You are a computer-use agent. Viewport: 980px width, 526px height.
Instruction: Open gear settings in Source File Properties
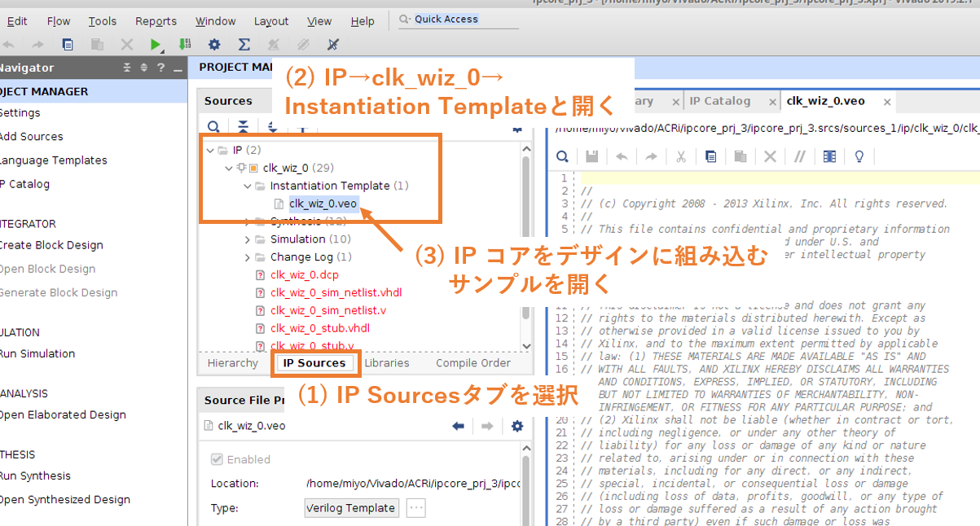(516, 426)
